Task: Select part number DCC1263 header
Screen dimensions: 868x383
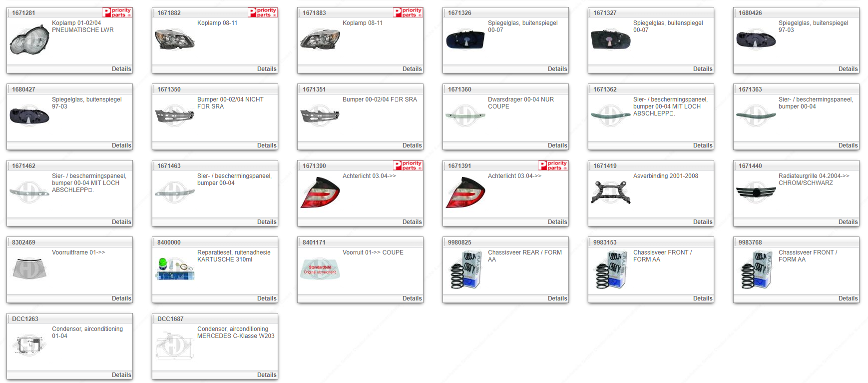Action: 25,319
